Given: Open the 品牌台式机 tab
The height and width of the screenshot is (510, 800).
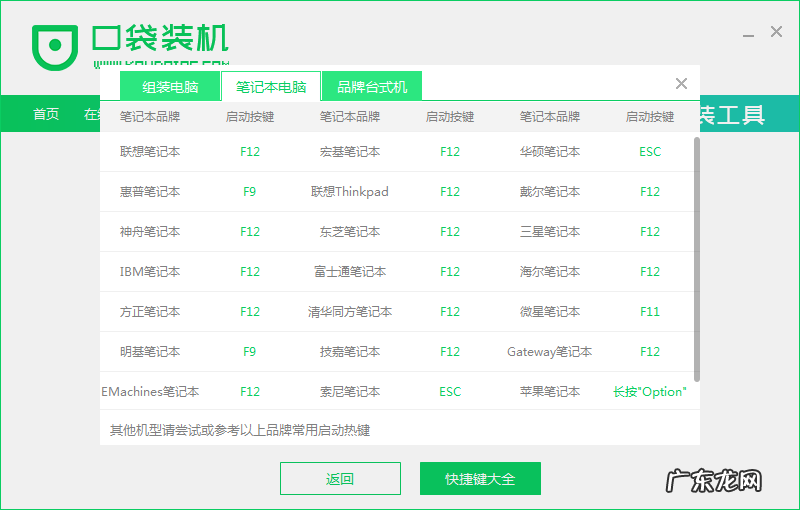Looking at the screenshot, I should pos(372,86).
